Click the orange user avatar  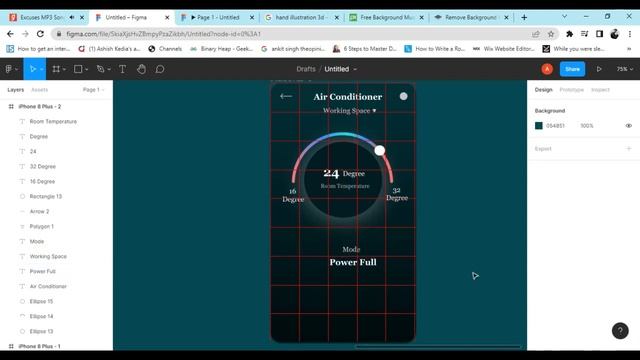click(x=547, y=69)
